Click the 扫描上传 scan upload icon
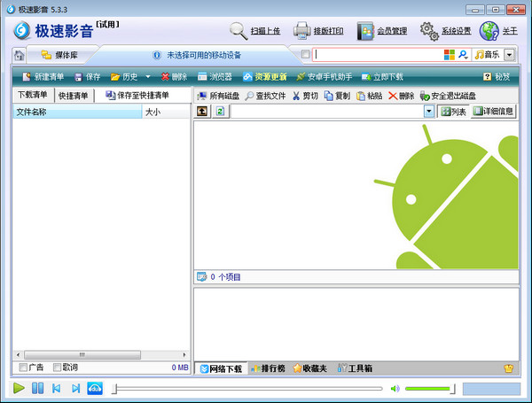 tap(239, 31)
